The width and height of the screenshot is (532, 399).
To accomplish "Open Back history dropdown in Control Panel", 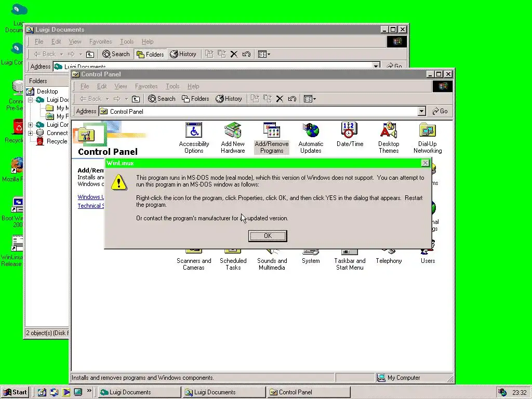I will [x=107, y=99].
